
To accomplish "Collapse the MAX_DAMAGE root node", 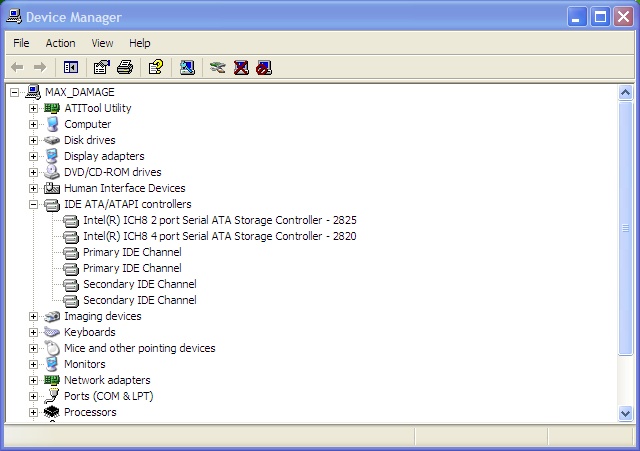I will point(14,92).
